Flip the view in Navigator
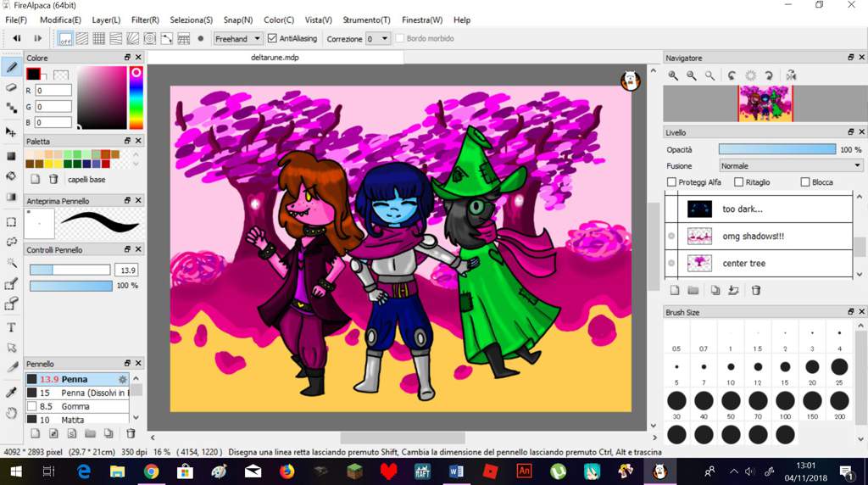 pyautogui.click(x=792, y=75)
